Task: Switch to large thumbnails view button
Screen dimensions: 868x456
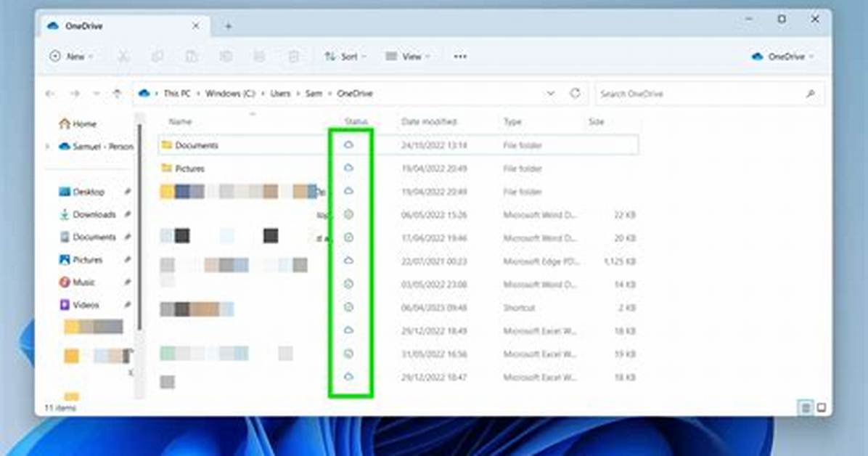Action: pyautogui.click(x=822, y=408)
